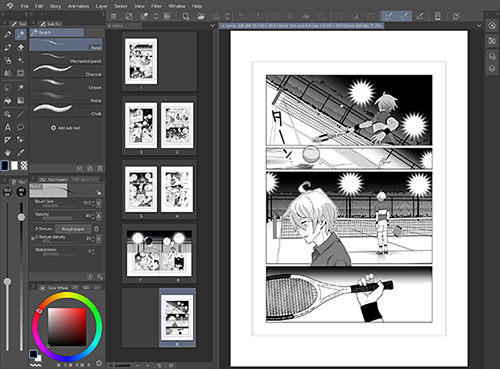This screenshot has width=500, height=369.
Task: Select the Balloon speech bubble tool
Action: 20,127
